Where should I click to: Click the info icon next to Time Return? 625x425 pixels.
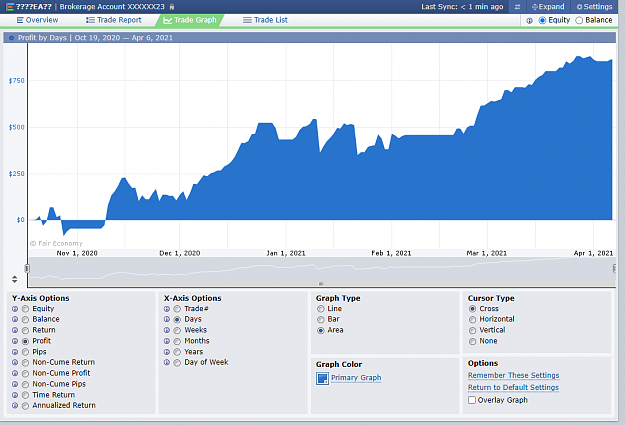15,395
